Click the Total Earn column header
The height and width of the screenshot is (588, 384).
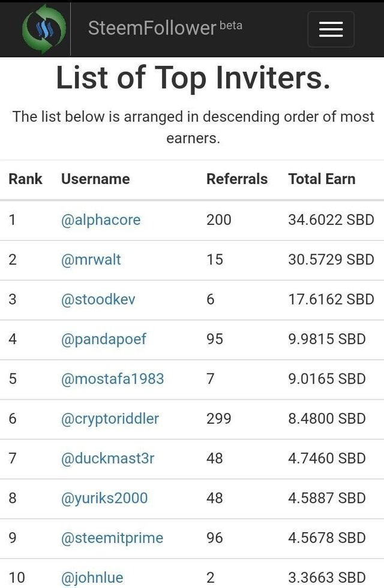[x=322, y=179]
